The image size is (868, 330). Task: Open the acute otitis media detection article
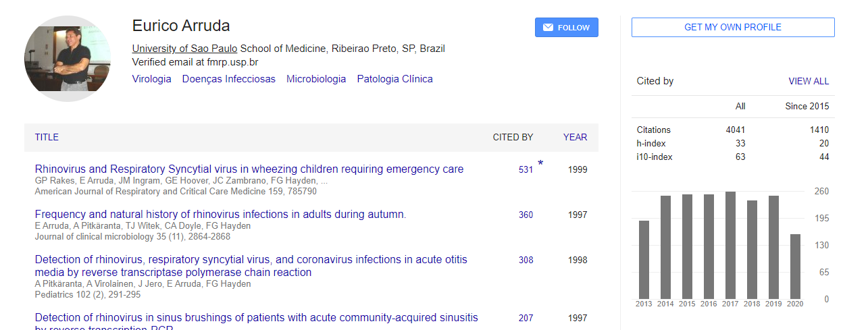coord(251,266)
